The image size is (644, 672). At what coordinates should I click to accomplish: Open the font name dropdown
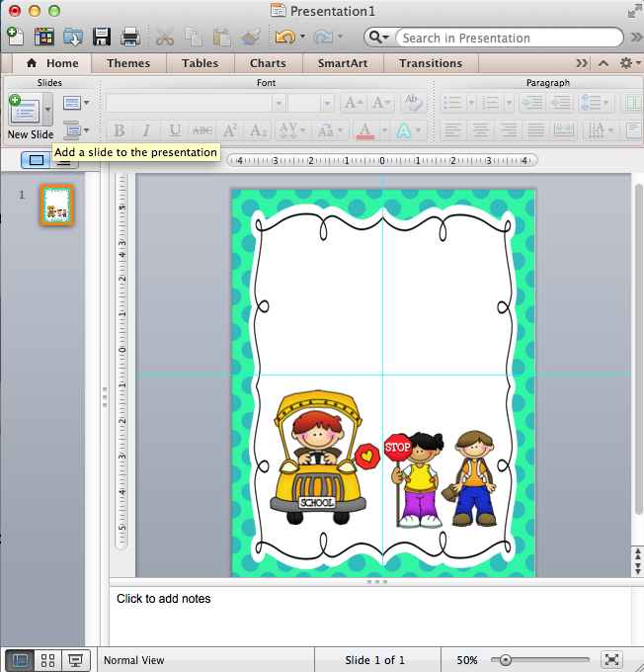pyautogui.click(x=279, y=104)
